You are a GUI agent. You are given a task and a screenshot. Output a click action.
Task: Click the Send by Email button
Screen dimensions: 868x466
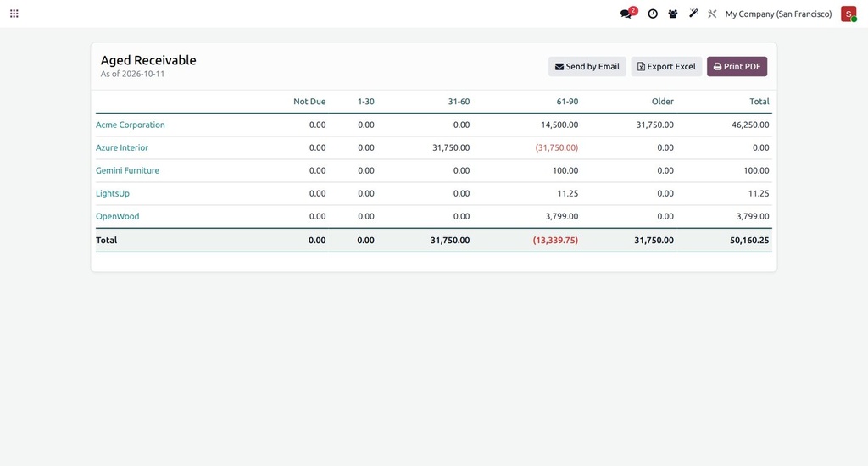point(587,66)
